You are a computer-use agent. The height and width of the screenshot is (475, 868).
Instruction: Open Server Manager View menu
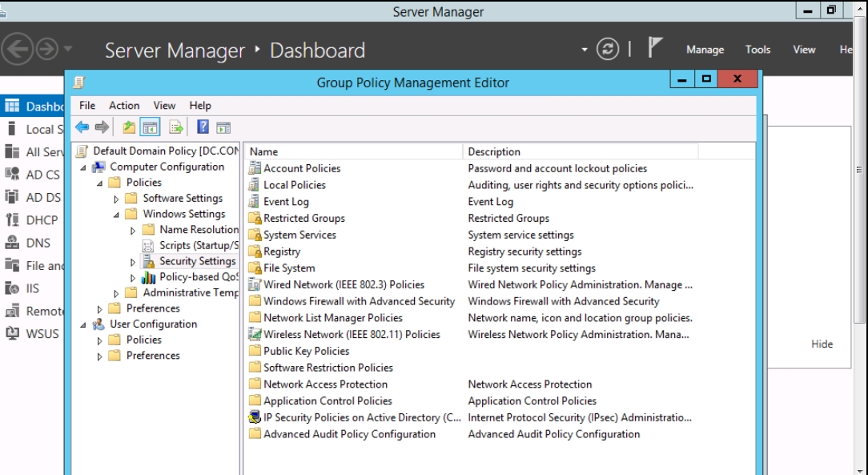click(804, 50)
